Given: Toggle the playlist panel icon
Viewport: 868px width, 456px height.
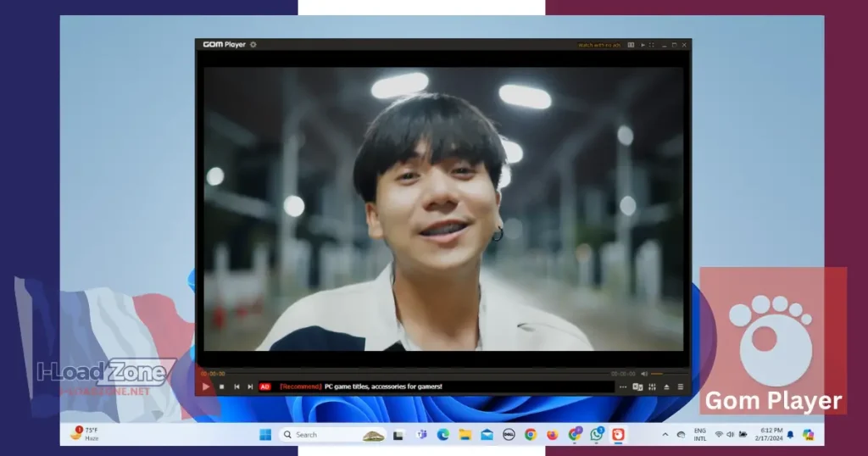Looking at the screenshot, I should (x=680, y=386).
